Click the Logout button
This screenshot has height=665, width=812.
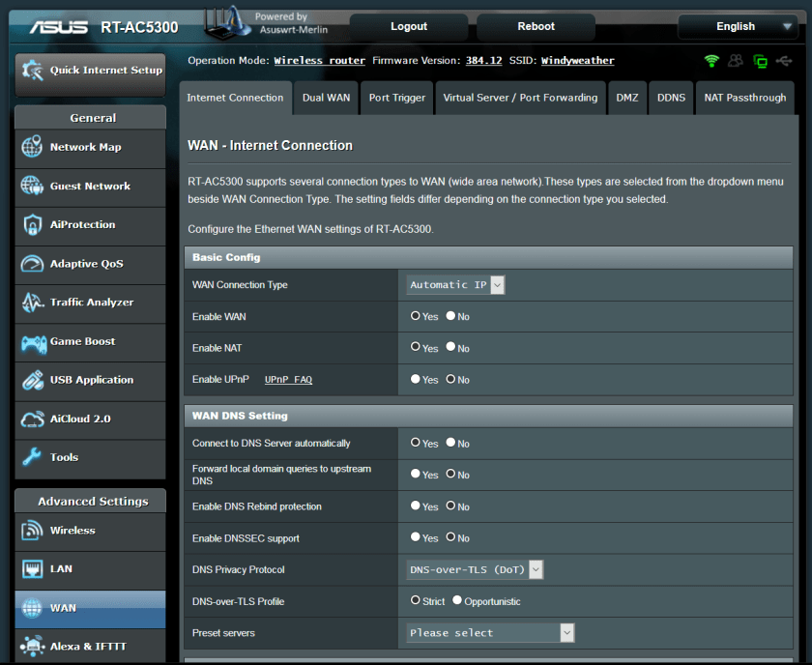click(408, 26)
